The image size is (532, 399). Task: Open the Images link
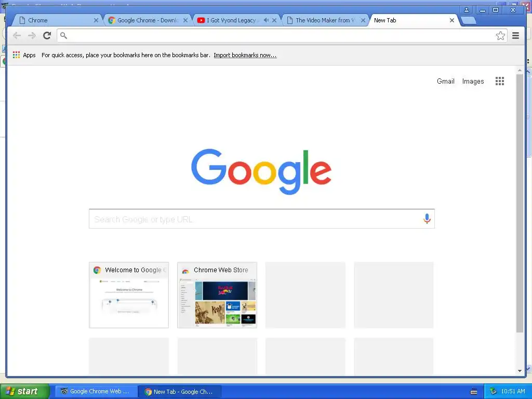[x=473, y=82]
